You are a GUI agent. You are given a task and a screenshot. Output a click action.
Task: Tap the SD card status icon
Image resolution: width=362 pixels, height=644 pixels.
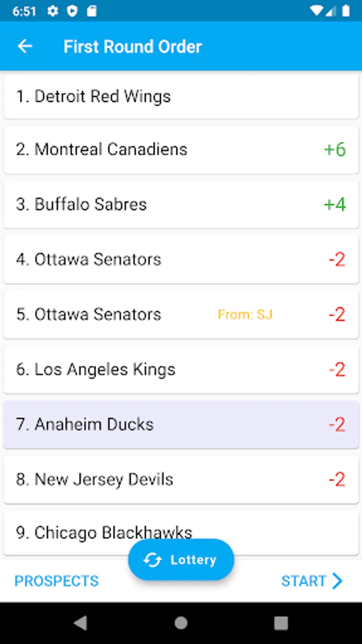[92, 11]
